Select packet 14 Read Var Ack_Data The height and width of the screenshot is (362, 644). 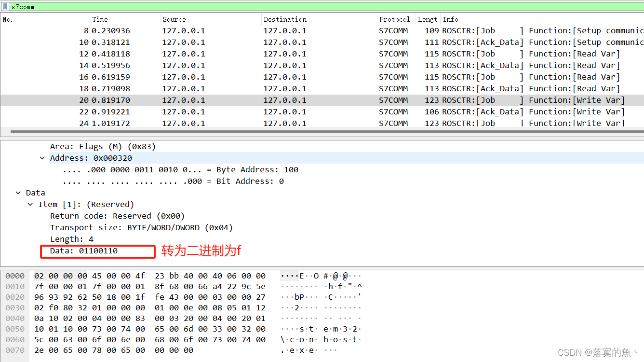tap(322, 65)
